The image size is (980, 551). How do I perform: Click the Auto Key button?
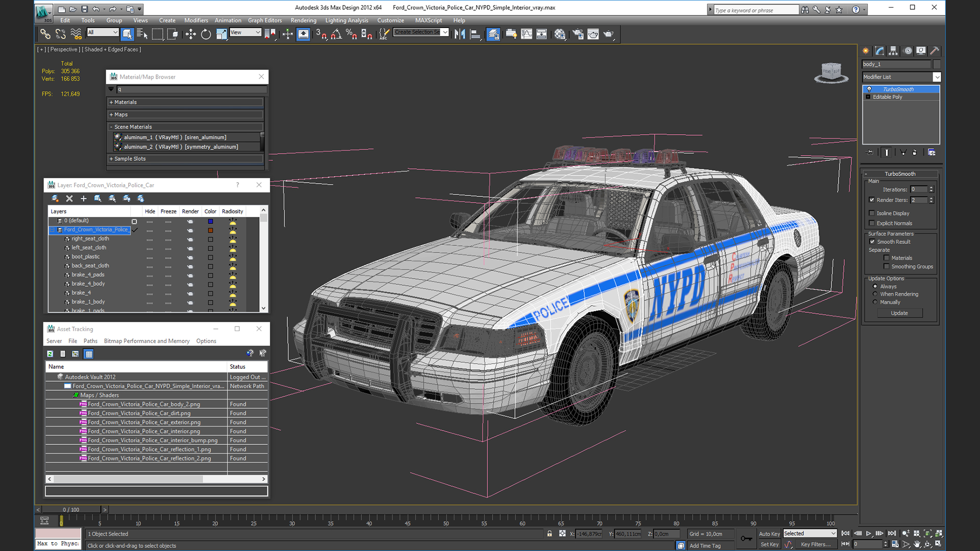click(x=769, y=534)
